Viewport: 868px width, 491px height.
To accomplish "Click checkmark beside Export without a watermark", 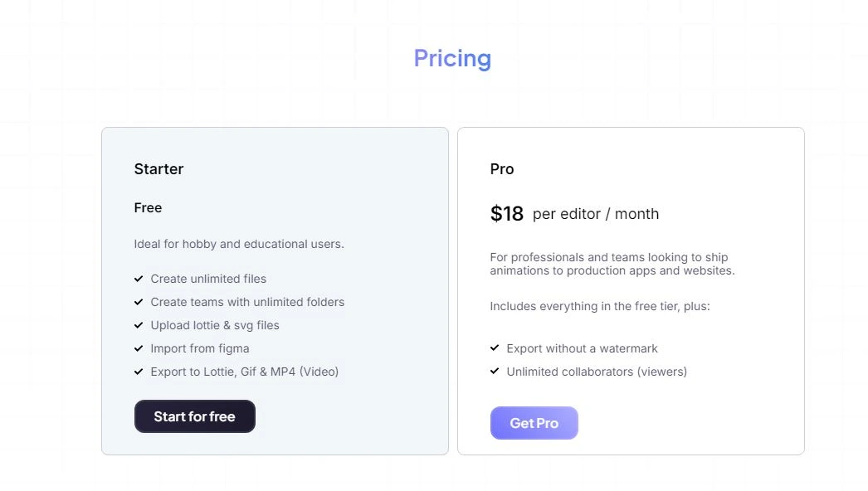I will pyautogui.click(x=495, y=348).
